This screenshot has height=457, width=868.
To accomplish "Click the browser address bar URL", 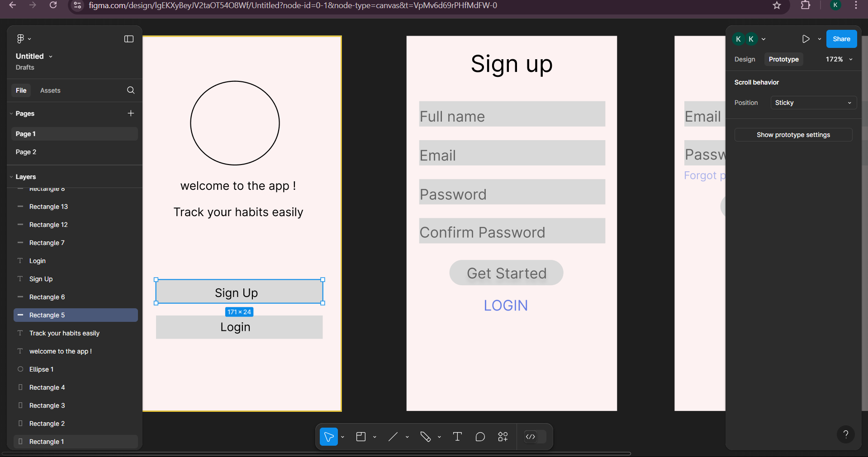I will pos(293,5).
